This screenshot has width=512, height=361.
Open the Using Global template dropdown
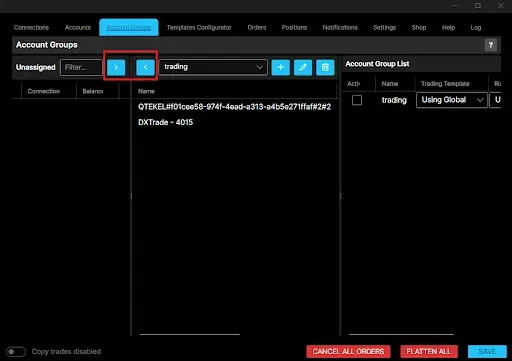pyautogui.click(x=452, y=100)
